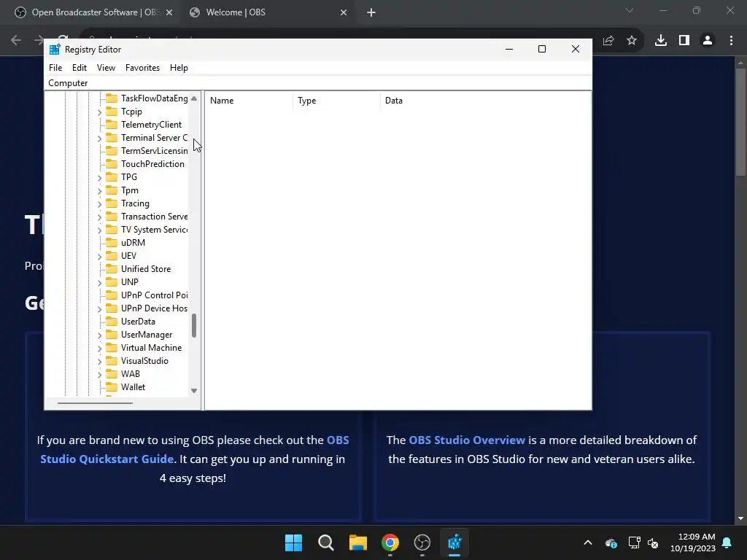Select the Unified Store key
This screenshot has height=560, width=747.
point(146,268)
